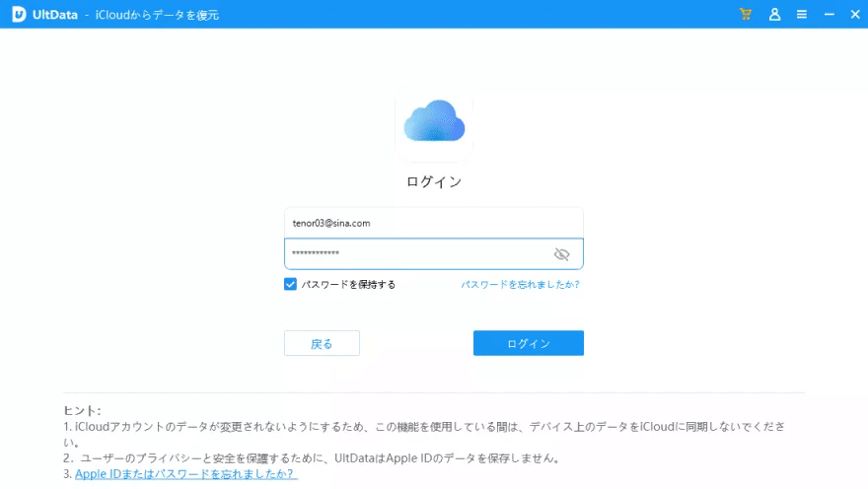Click the ヒント: heading text
This screenshot has width=868, height=489.
coord(82,410)
